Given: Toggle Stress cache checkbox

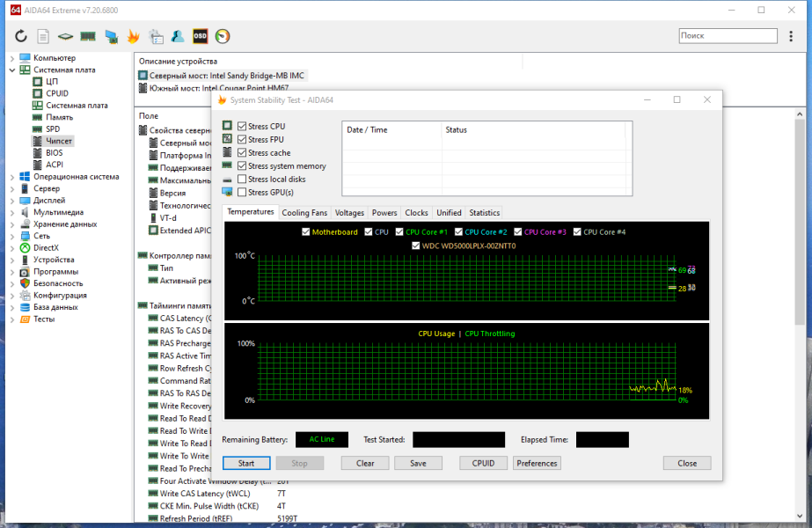Looking at the screenshot, I should (242, 152).
